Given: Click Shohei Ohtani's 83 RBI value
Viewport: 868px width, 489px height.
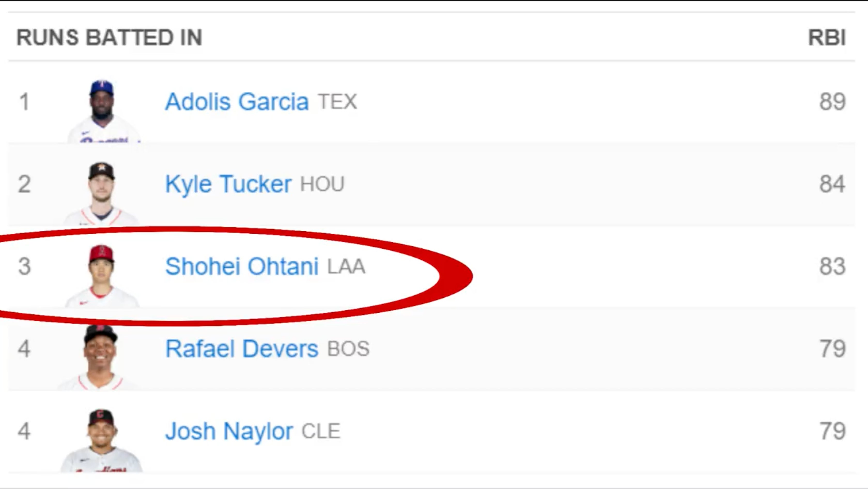Looking at the screenshot, I should pos(832,266).
